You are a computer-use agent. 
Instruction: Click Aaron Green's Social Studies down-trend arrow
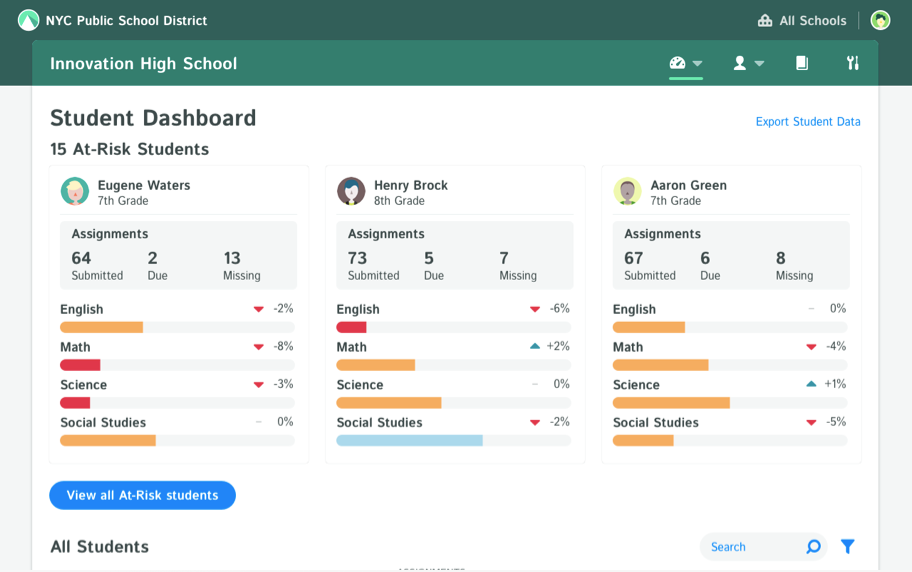pyautogui.click(x=811, y=422)
